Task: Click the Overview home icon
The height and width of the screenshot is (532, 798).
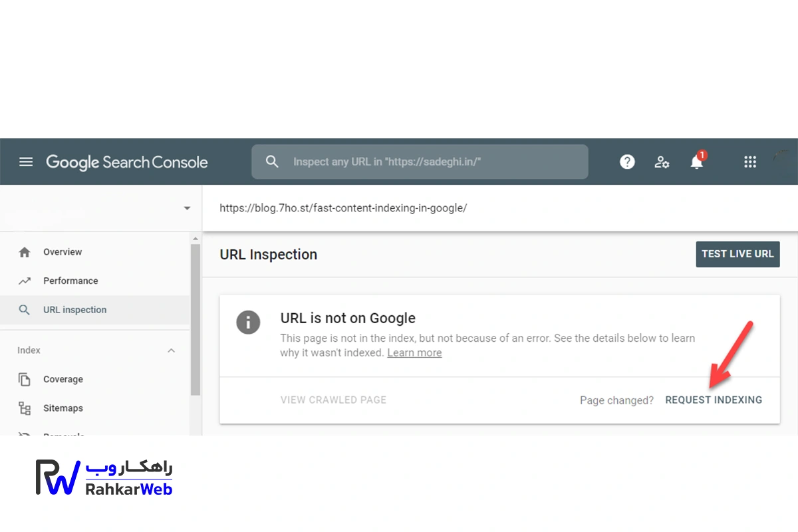Action: (25, 252)
